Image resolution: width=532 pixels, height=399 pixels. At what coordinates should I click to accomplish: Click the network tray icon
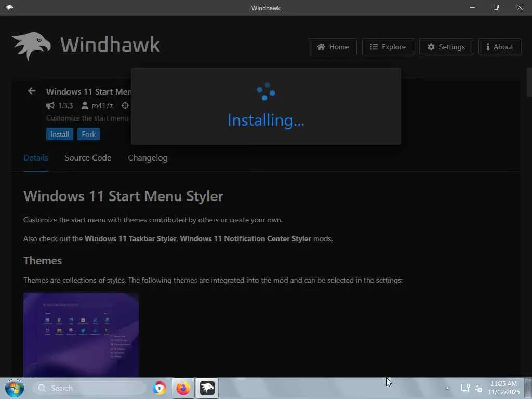click(x=465, y=388)
